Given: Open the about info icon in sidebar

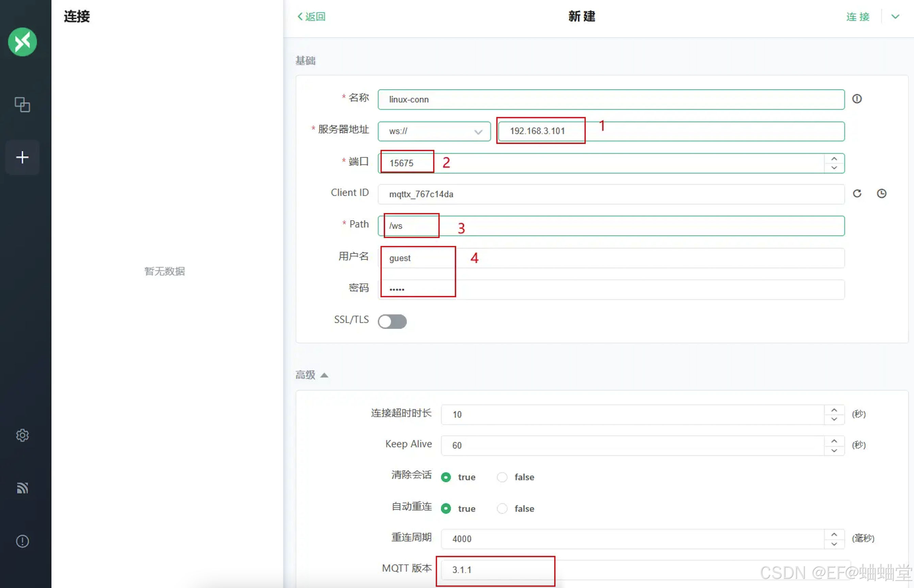Looking at the screenshot, I should [x=22, y=541].
